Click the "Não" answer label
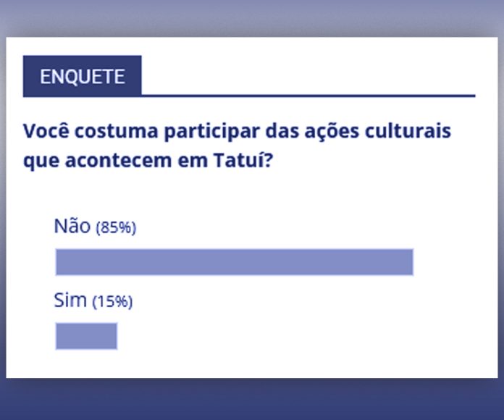The image size is (504, 420). (x=72, y=225)
